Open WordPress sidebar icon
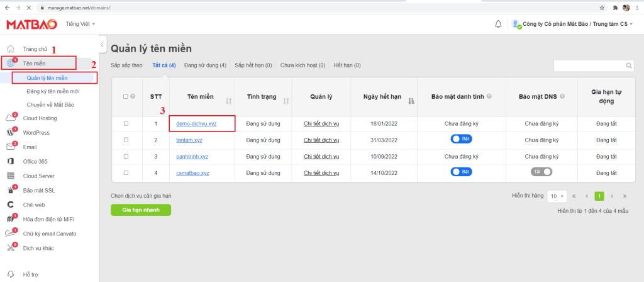Image resolution: width=644 pixels, height=282 pixels. click(x=11, y=133)
